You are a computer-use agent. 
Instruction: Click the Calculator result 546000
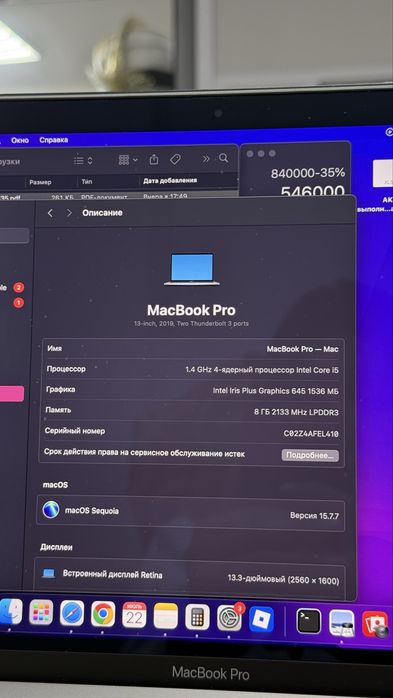point(312,191)
